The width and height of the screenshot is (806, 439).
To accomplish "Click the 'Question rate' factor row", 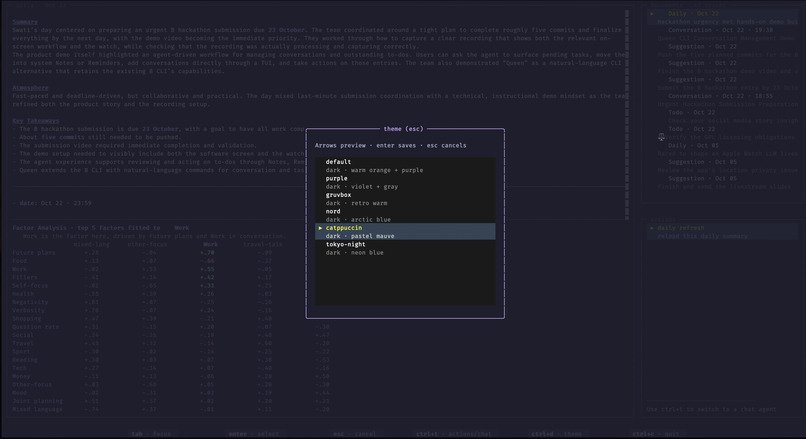I will (x=171, y=326).
